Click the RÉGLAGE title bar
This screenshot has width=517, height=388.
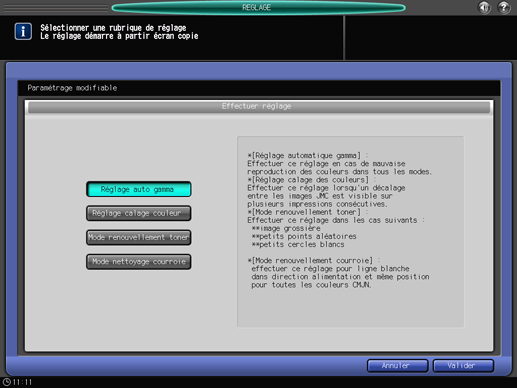(x=258, y=8)
